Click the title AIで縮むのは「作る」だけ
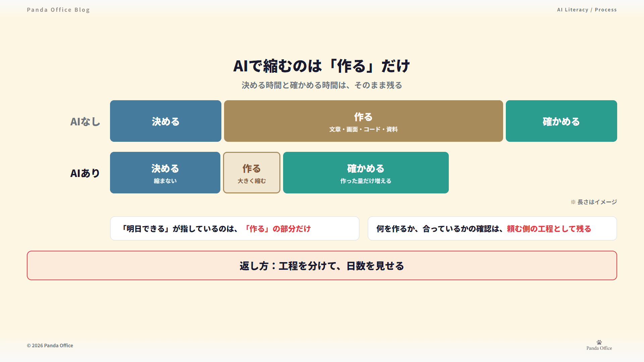 tap(322, 66)
